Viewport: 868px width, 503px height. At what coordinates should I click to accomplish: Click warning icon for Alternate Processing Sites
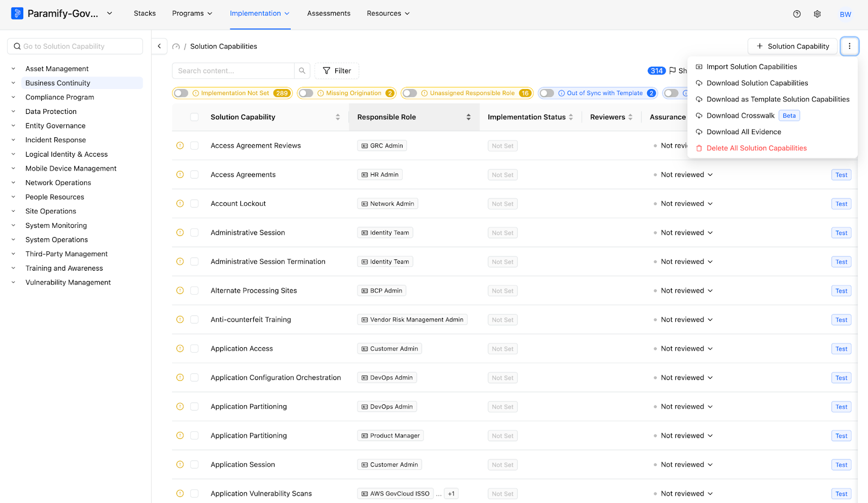[180, 290]
